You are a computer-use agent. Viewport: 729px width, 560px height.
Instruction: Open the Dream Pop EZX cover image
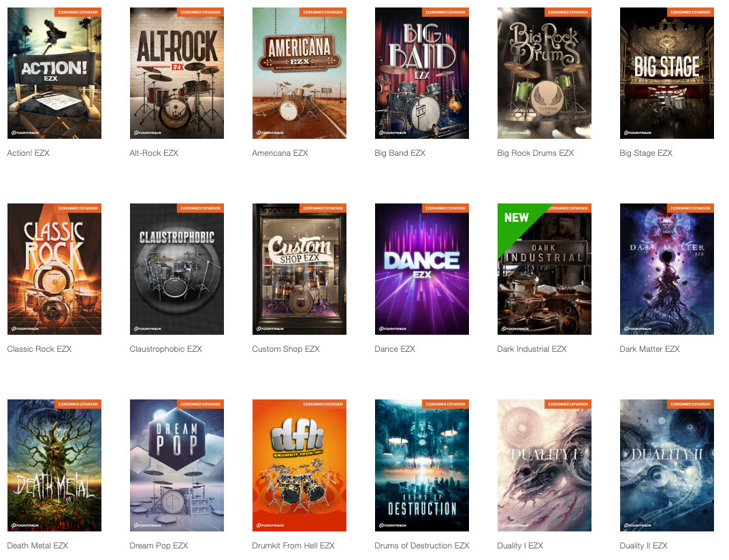click(x=177, y=465)
